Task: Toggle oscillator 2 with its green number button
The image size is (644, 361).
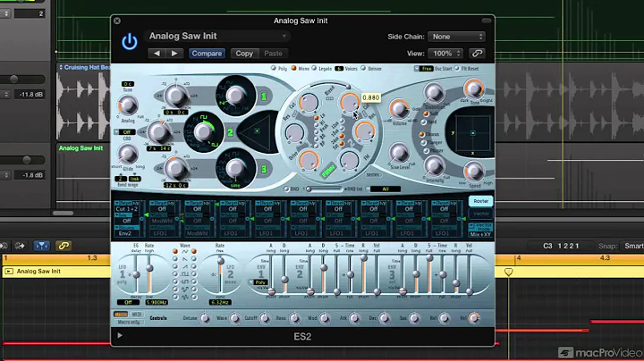Action: [230, 132]
